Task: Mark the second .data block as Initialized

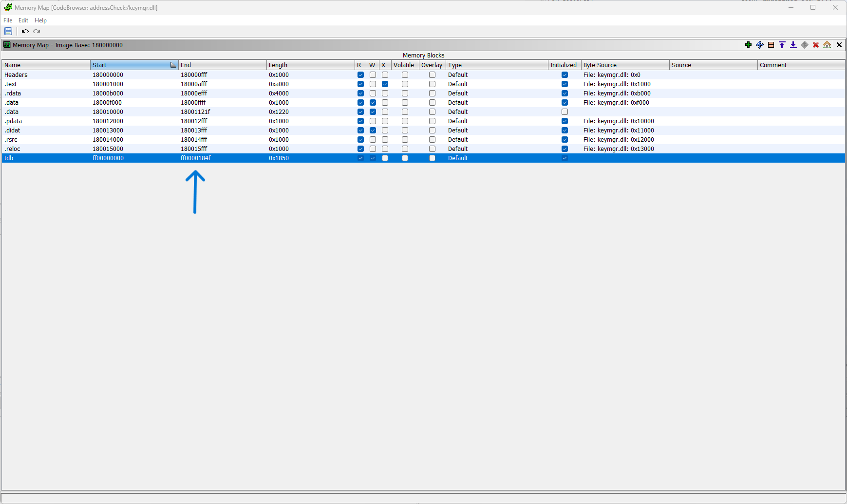Action: point(564,112)
